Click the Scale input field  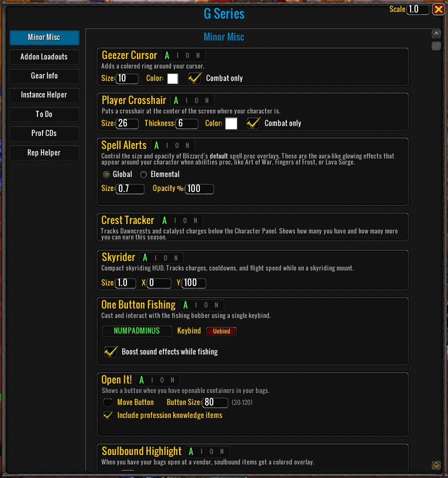(418, 9)
